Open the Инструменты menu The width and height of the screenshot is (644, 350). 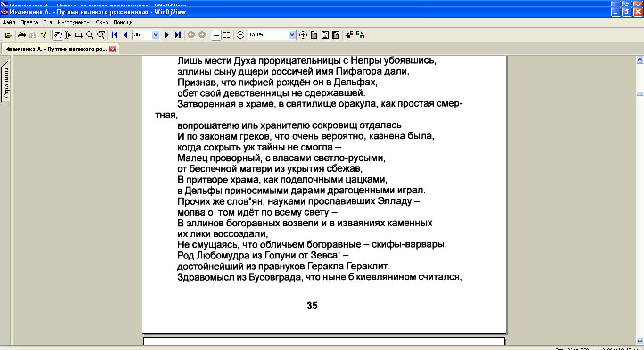tap(74, 22)
